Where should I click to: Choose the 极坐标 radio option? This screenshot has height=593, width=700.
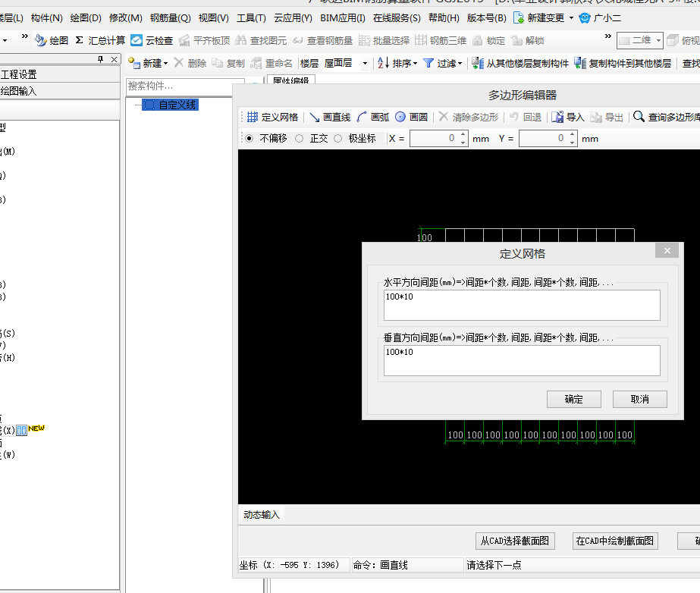(337, 139)
